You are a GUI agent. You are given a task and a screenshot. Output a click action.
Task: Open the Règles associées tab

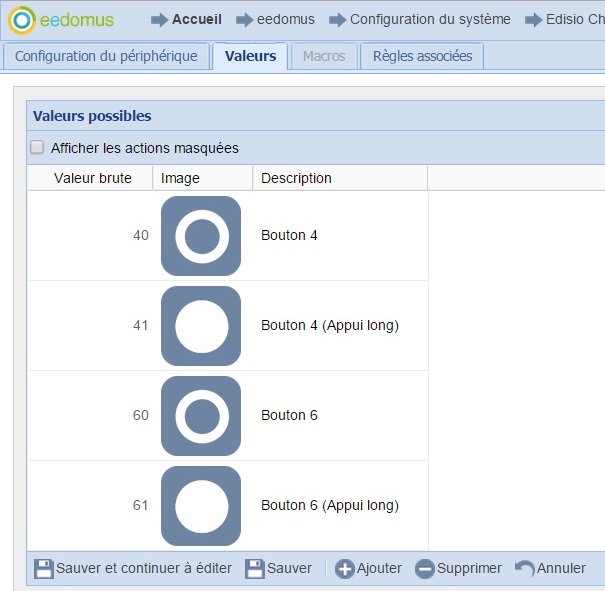pos(422,56)
